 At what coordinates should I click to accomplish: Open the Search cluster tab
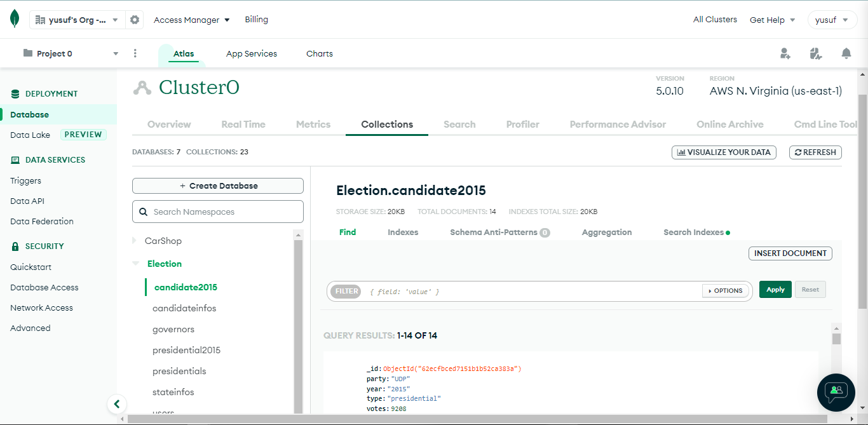[x=459, y=125]
